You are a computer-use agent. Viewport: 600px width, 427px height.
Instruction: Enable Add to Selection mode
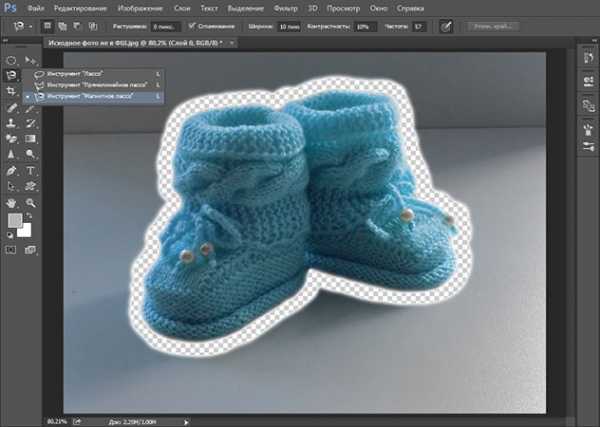62,26
